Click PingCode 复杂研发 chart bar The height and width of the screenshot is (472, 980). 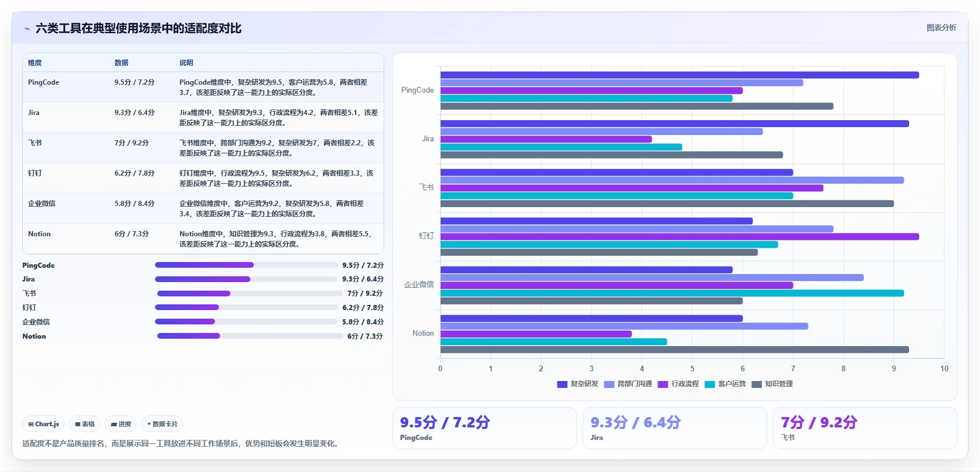coord(679,75)
